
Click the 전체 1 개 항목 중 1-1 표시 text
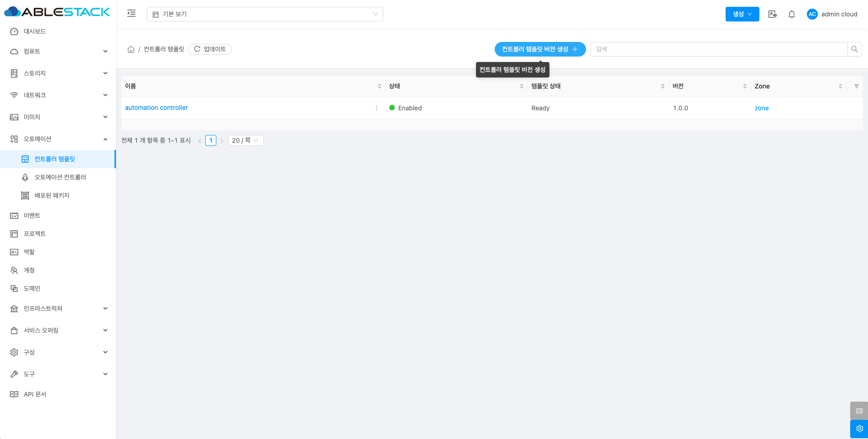click(156, 140)
